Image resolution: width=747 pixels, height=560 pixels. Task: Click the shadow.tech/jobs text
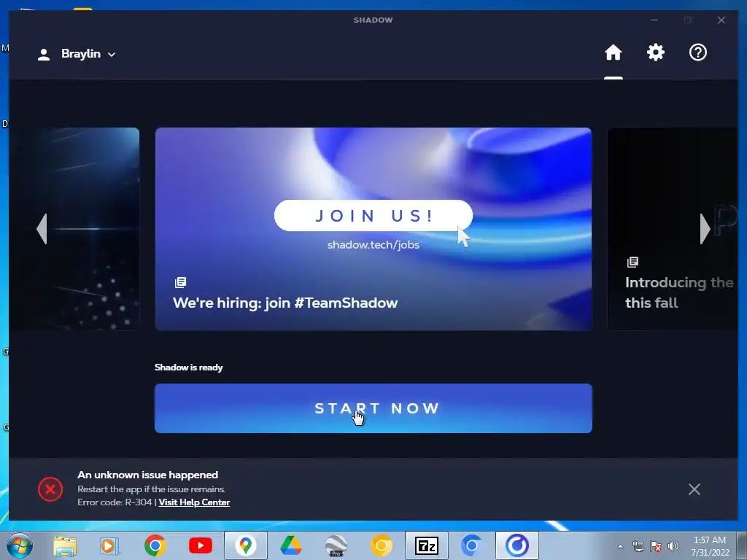click(373, 245)
